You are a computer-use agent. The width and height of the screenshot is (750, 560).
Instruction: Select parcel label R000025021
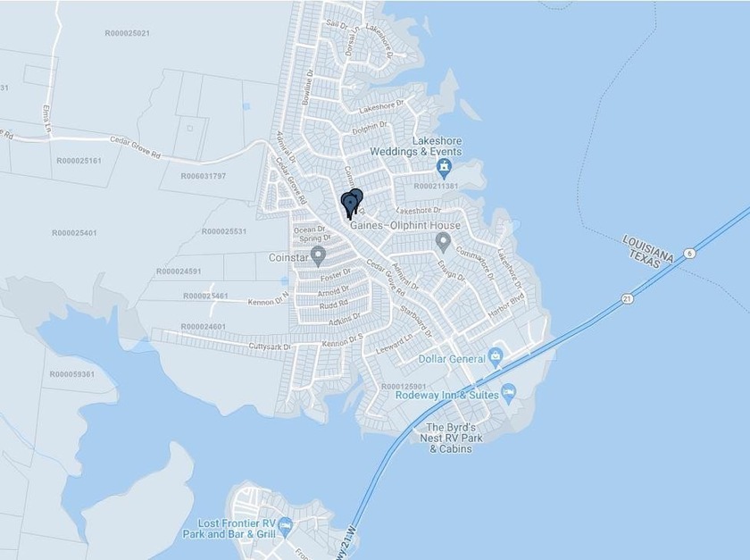(x=127, y=34)
